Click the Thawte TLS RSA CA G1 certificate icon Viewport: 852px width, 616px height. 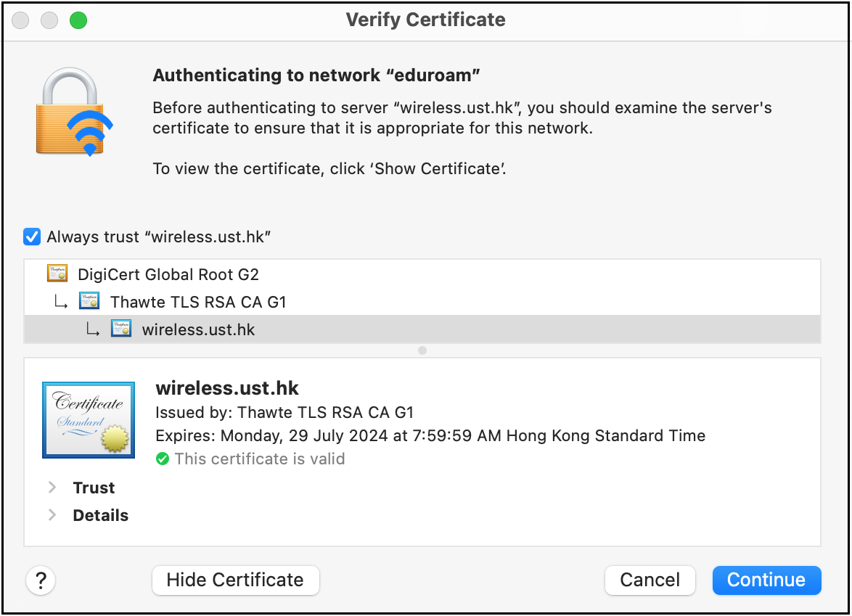click(89, 302)
